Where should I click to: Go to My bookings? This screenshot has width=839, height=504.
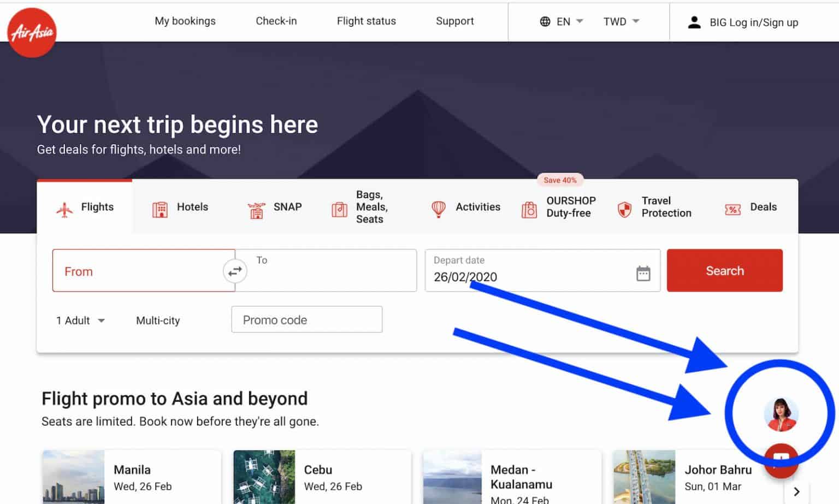(x=185, y=21)
